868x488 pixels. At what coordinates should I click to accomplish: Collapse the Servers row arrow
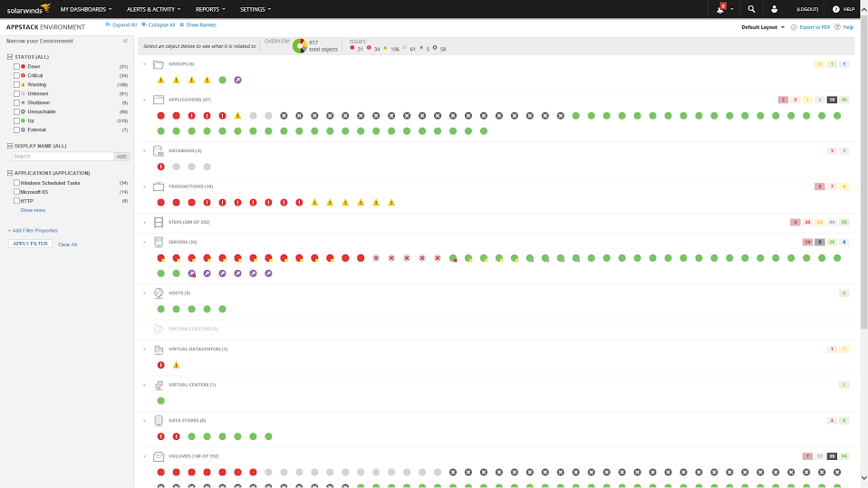pyautogui.click(x=144, y=243)
